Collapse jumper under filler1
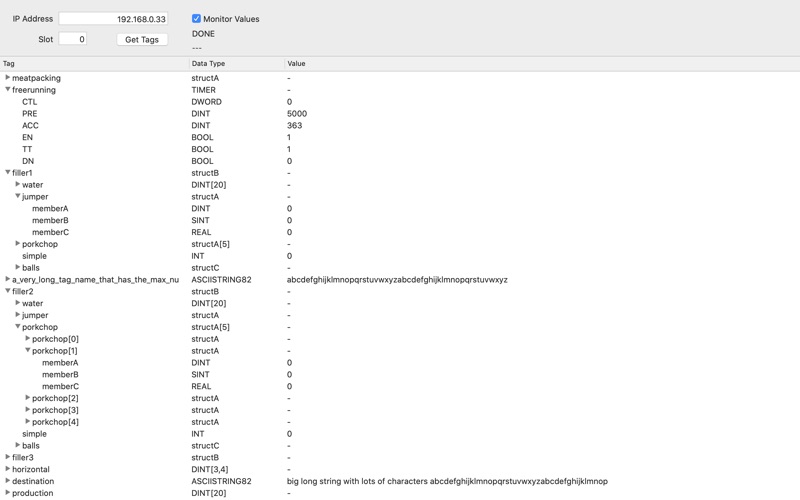 click(18, 196)
